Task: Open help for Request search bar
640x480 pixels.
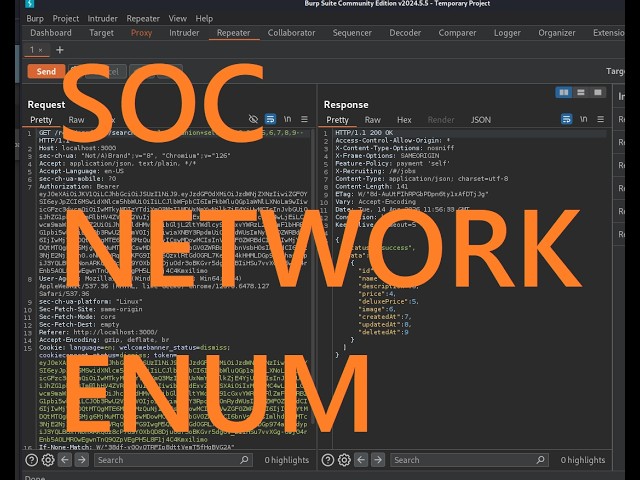Action: pos(31,460)
